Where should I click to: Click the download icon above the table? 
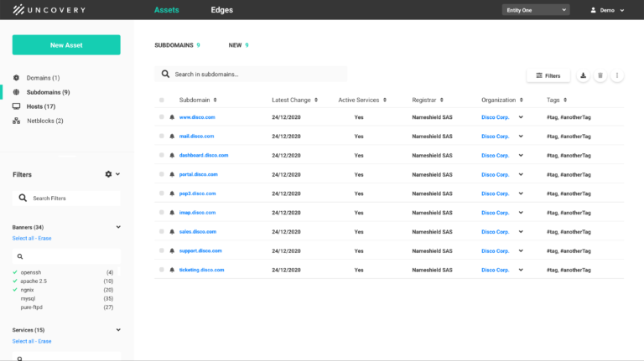583,75
